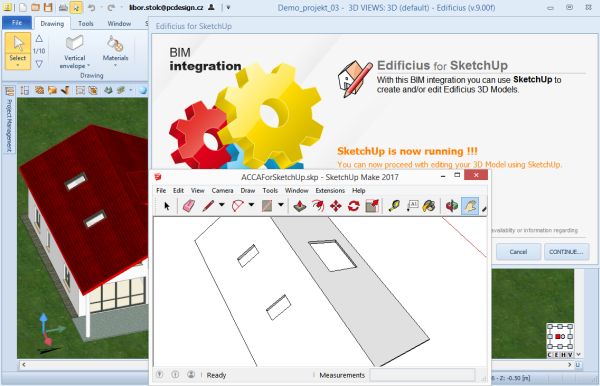Screen dimensions: 600x386
Task: Click the Tape Measure tool
Action: pos(394,206)
